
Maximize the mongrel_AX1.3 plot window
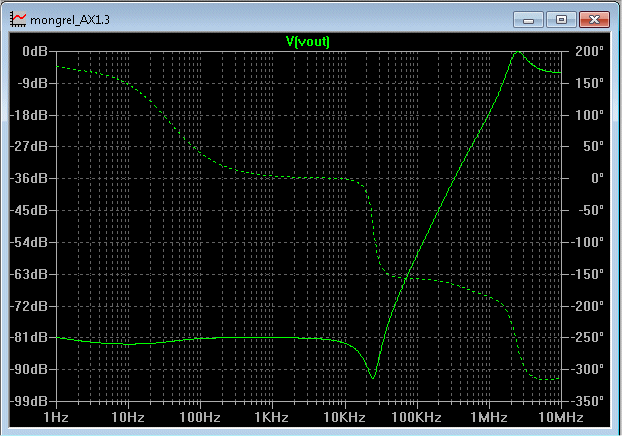pyautogui.click(x=561, y=19)
